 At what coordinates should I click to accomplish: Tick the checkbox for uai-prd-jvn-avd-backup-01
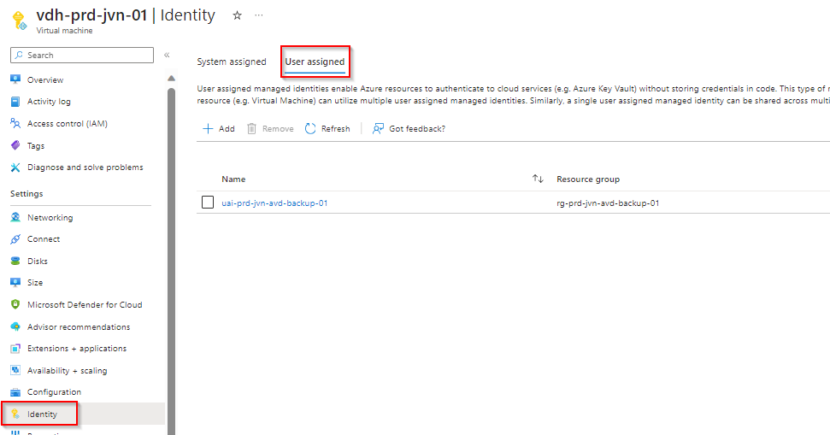pyautogui.click(x=208, y=202)
